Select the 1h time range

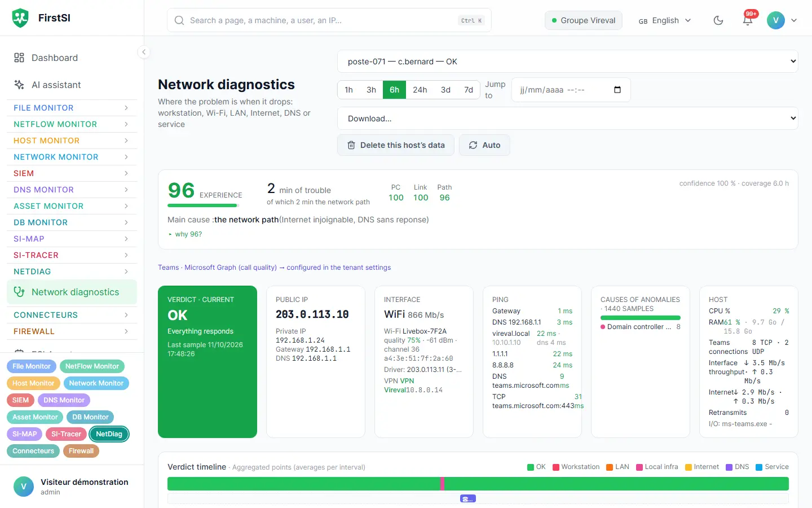coord(349,90)
